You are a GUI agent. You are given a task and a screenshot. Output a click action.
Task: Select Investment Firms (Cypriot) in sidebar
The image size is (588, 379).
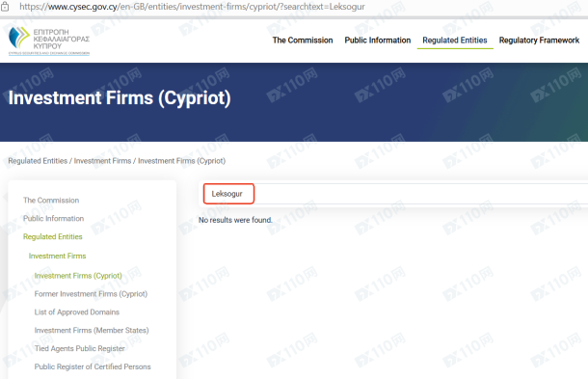(x=78, y=276)
